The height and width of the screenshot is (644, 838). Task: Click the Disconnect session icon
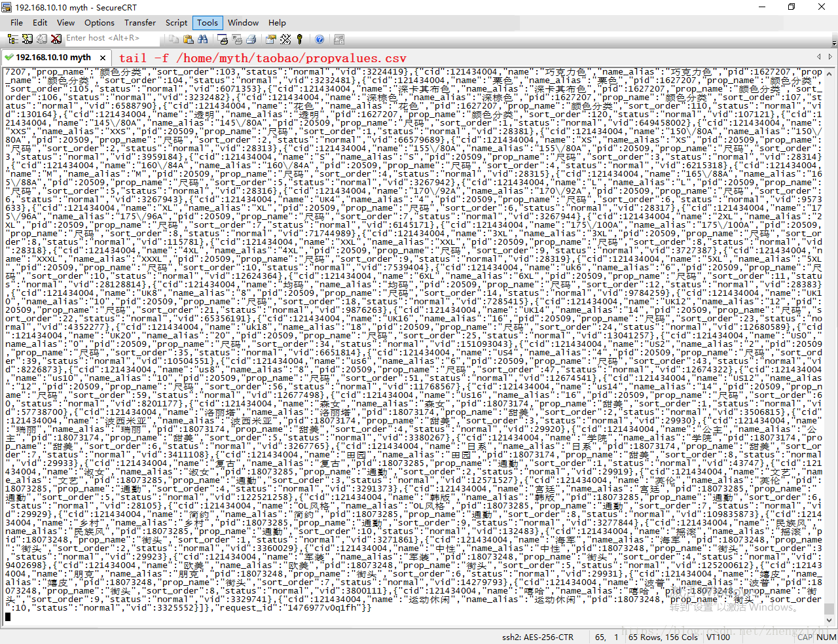point(56,39)
